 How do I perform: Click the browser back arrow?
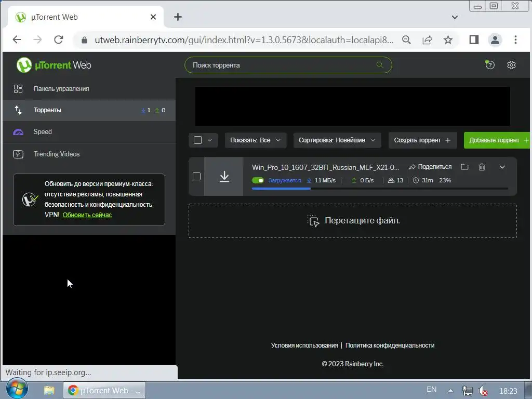[17, 39]
